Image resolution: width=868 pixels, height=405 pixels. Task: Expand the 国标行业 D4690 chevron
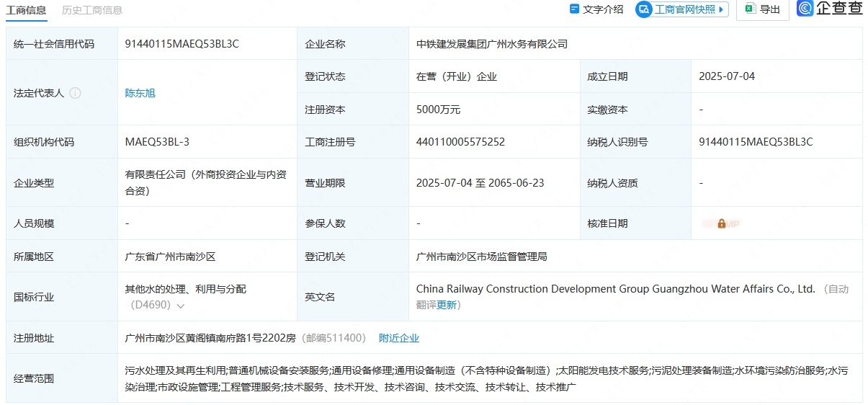(x=180, y=306)
